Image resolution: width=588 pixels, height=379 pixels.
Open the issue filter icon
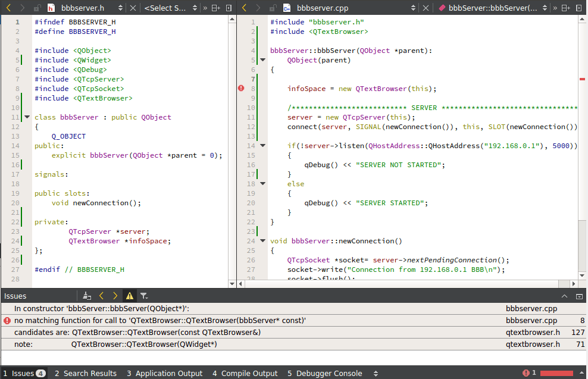[x=143, y=296]
